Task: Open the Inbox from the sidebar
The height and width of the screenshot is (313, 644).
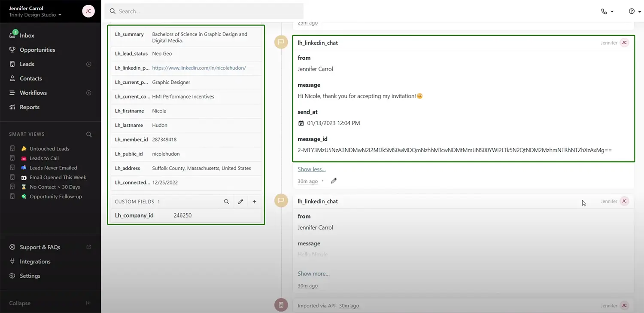Action: coord(27,35)
